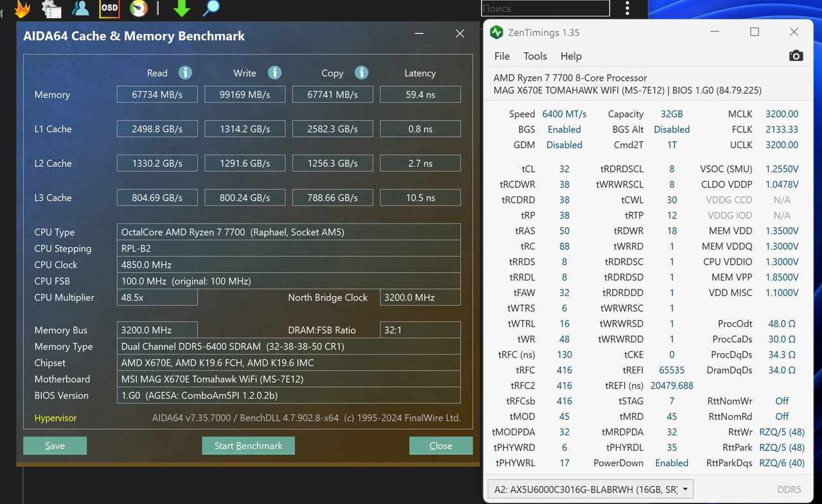
Task: Take ZenTimings screenshot with camera icon
Action: coord(796,56)
